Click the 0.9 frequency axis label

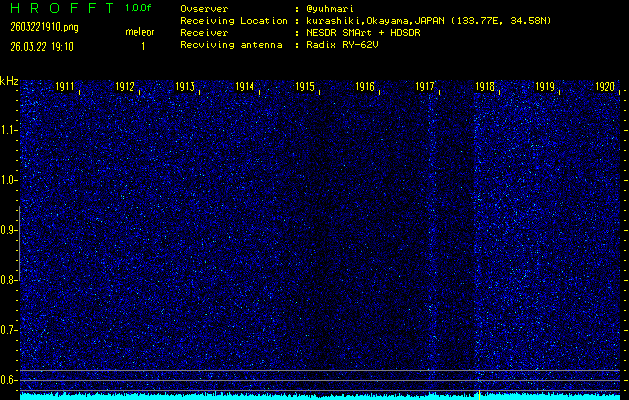(9, 230)
